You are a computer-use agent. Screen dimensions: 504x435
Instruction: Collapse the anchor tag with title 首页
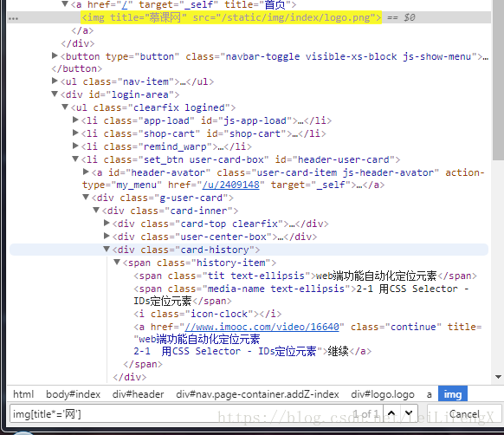click(x=65, y=3)
